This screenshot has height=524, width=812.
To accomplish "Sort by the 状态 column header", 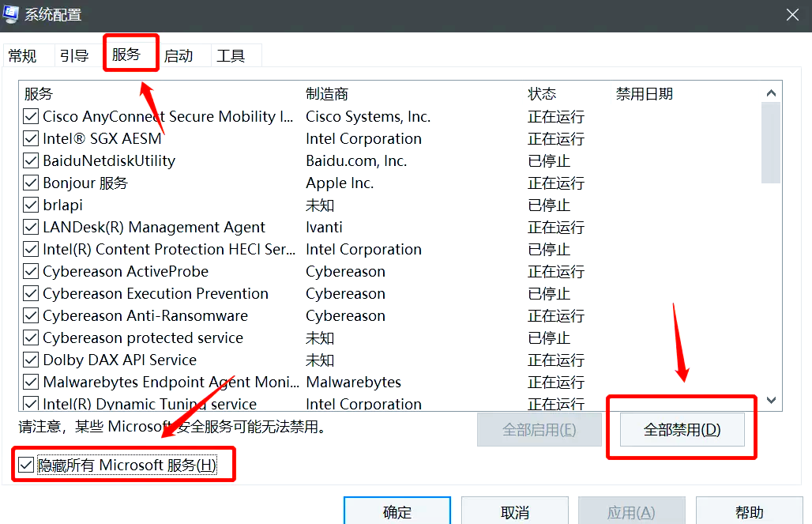I will 542,94.
